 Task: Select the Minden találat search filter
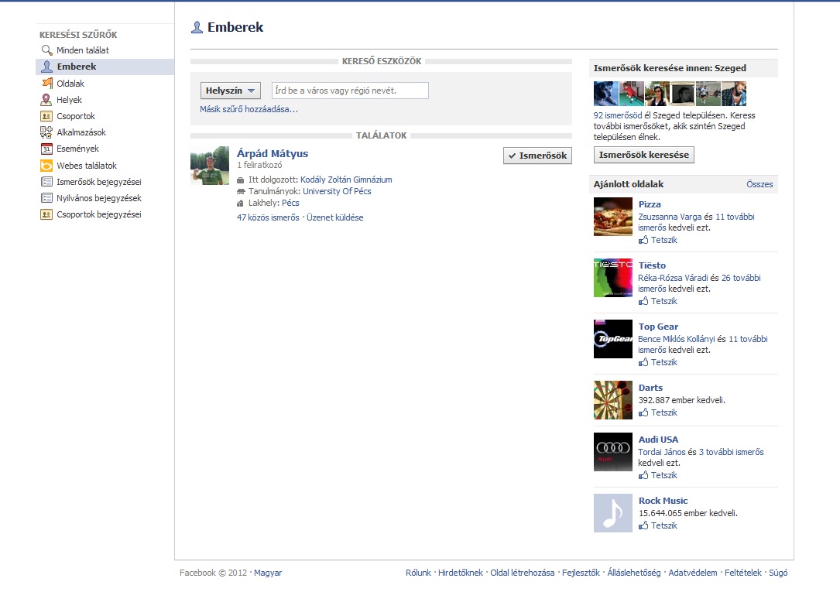pyautogui.click(x=83, y=50)
